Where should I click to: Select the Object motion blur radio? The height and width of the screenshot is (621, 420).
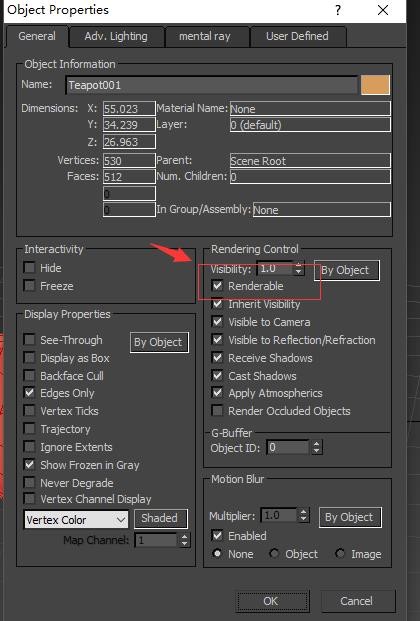tap(274, 553)
